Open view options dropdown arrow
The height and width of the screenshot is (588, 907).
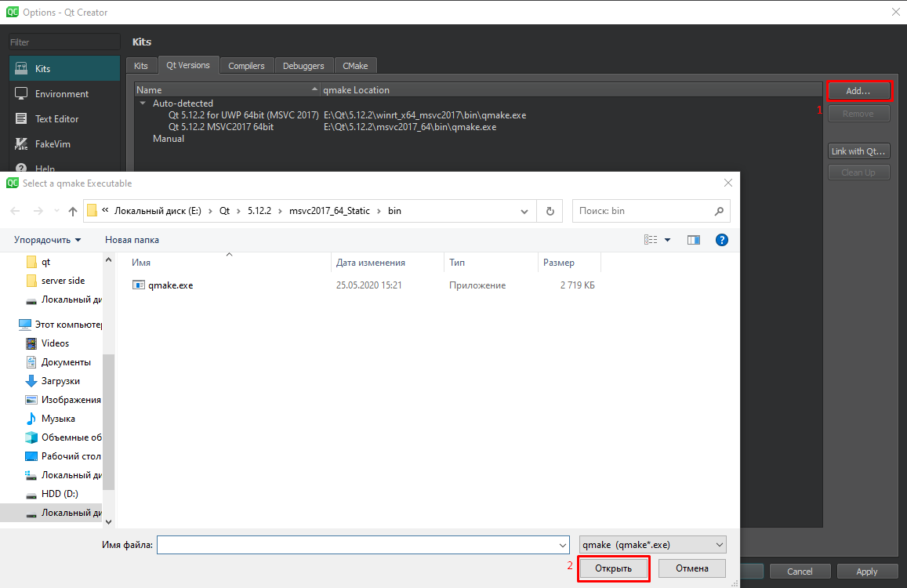667,240
